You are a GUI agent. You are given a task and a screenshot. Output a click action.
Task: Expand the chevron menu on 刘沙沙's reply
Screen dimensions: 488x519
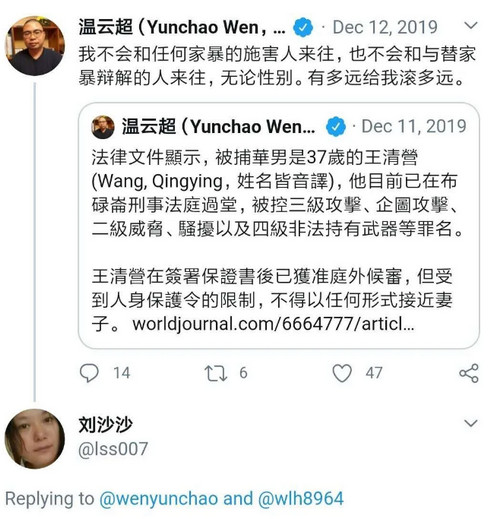pyautogui.click(x=471, y=423)
